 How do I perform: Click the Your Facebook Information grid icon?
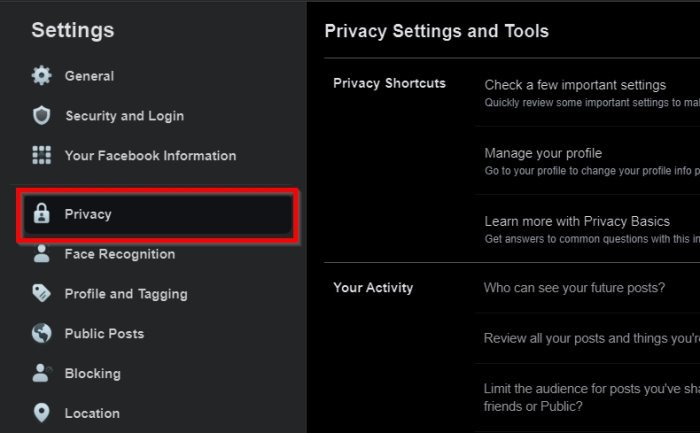(x=41, y=156)
